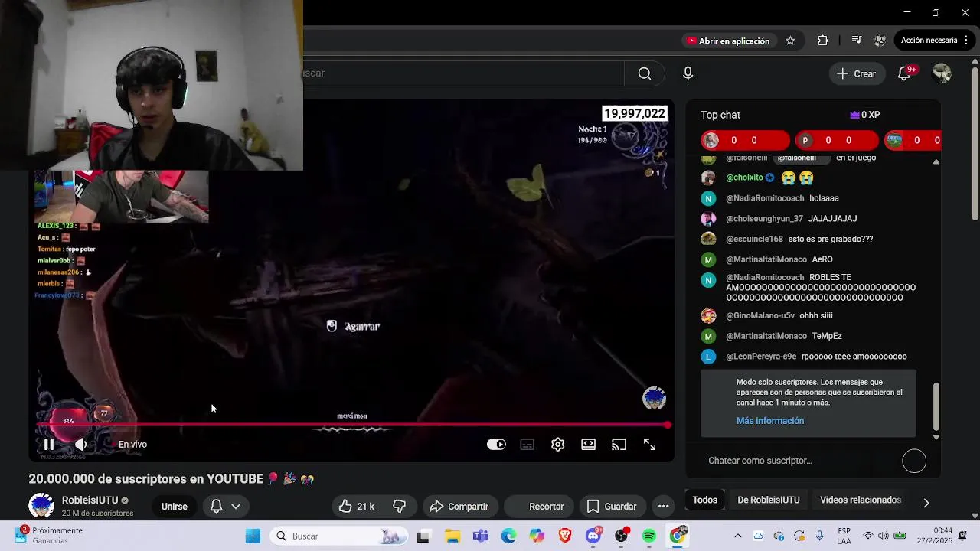Open Spotify from taskbar
980x551 pixels.
tap(649, 536)
